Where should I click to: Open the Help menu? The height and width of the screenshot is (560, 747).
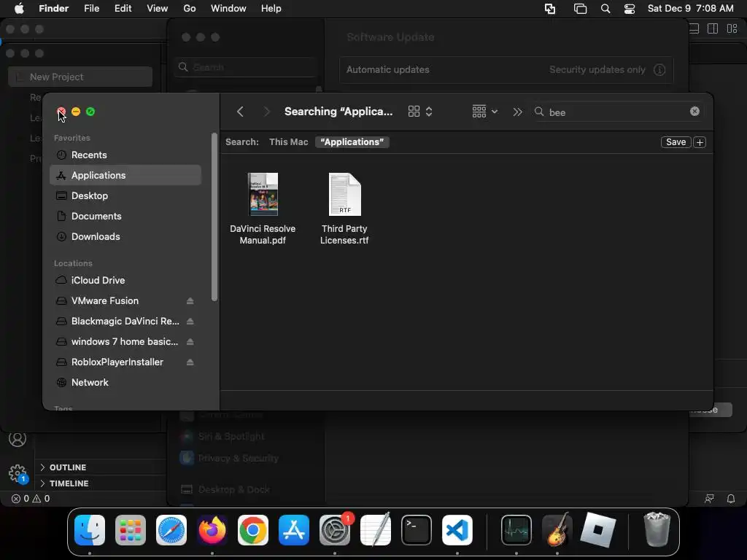click(271, 9)
